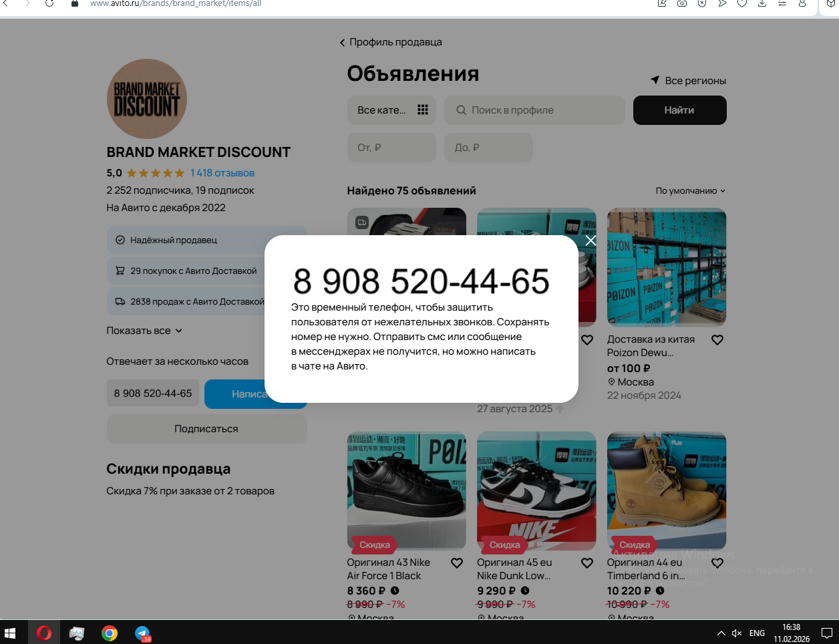
Task: Open the category grid icon
Action: click(423, 110)
